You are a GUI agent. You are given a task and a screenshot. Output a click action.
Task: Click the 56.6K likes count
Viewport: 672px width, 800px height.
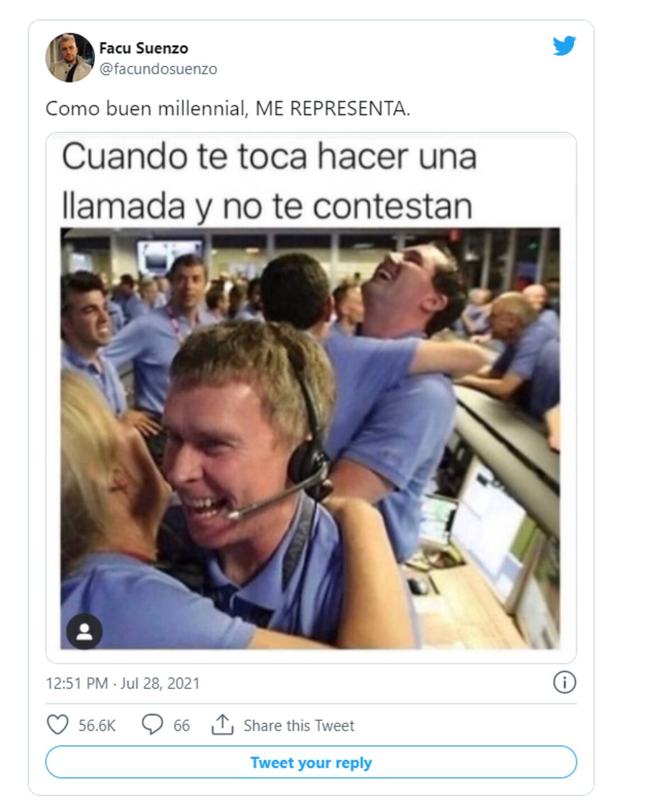pyautogui.click(x=97, y=725)
